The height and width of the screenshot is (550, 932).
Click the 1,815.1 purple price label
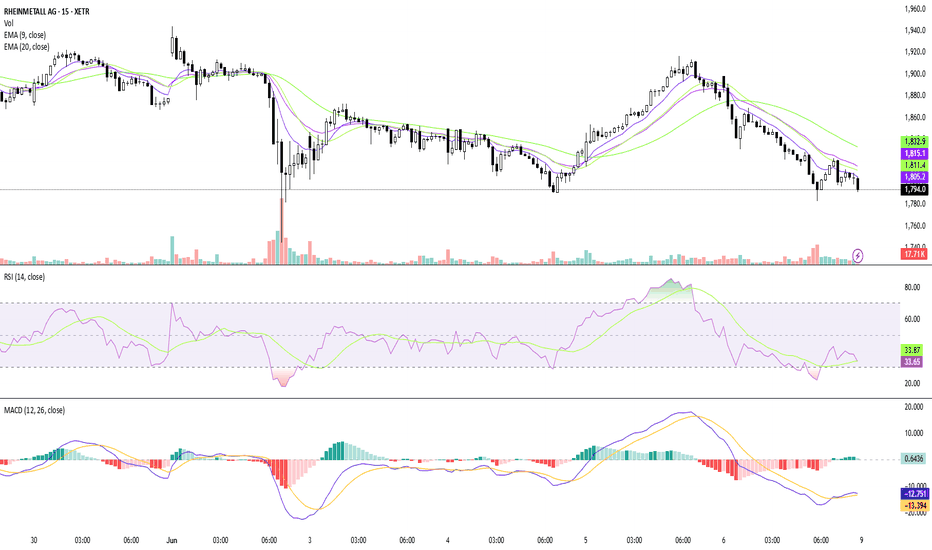tap(915, 153)
